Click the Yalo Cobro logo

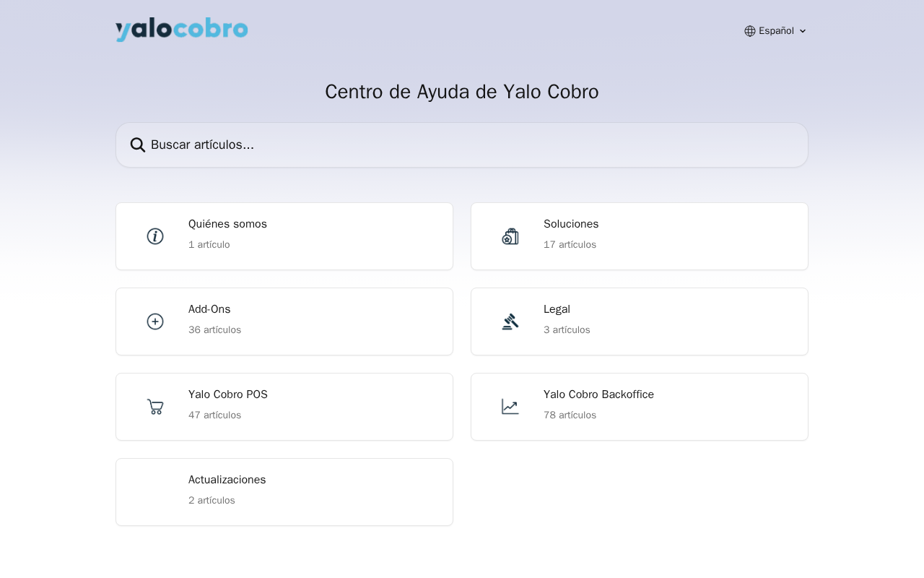[x=181, y=30]
